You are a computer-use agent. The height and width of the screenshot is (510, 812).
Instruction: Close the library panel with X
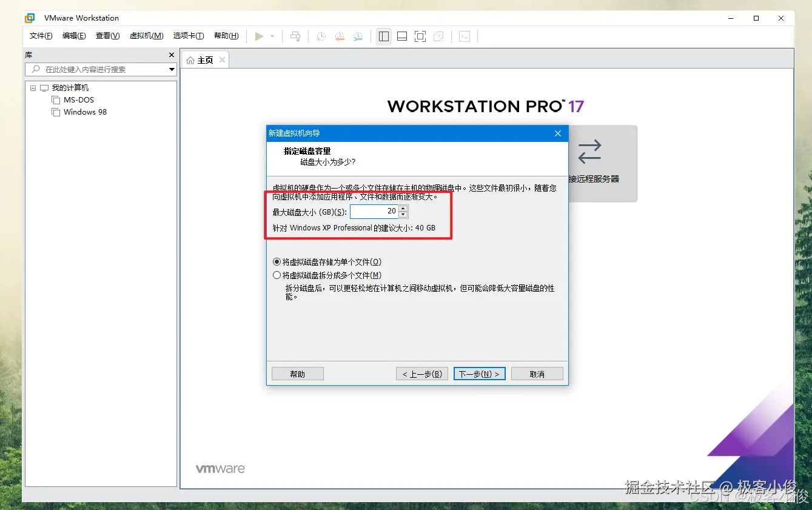(172, 55)
